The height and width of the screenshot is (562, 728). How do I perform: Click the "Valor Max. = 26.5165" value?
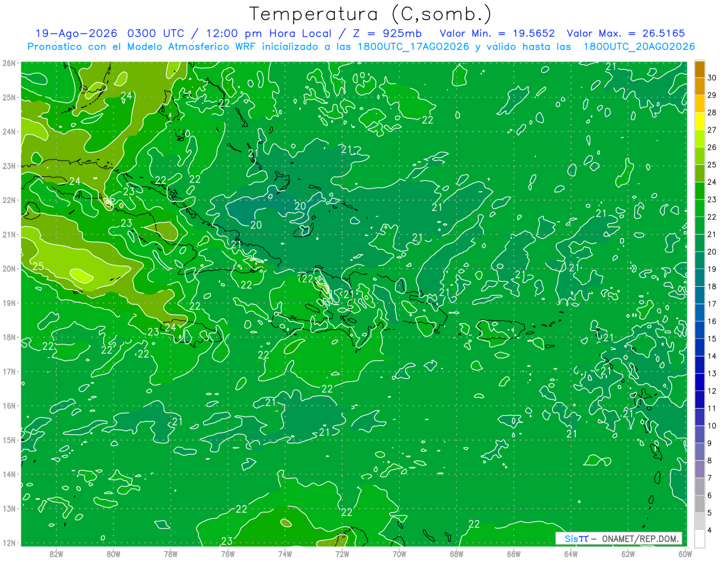pos(626,33)
